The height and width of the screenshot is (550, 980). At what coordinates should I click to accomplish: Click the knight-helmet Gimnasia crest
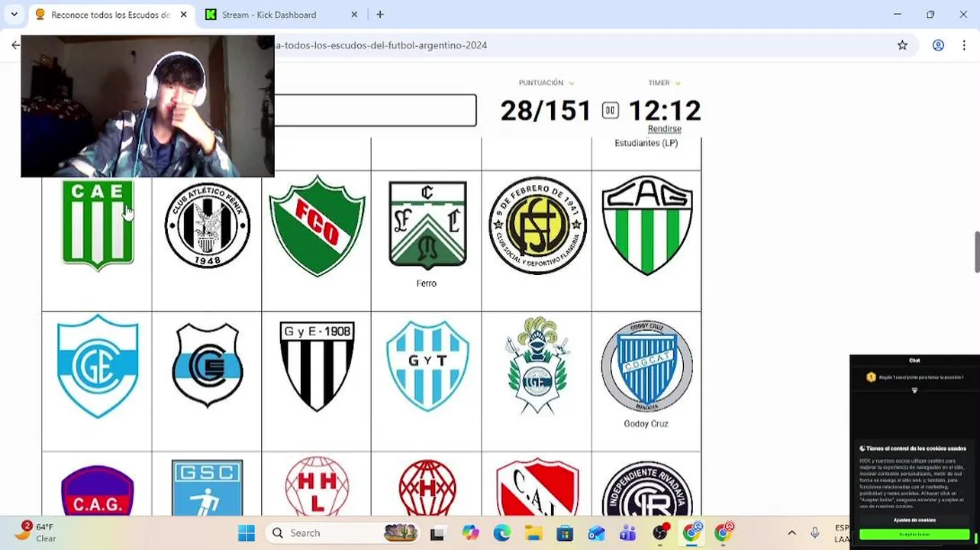coord(537,366)
